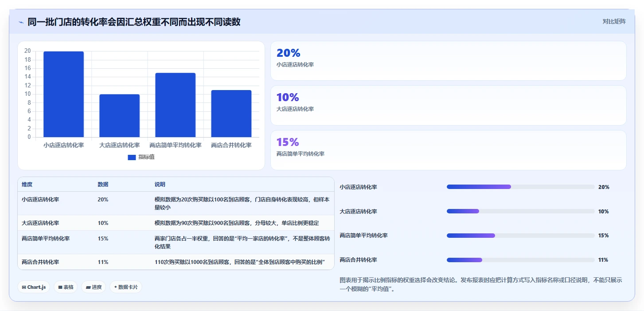This screenshot has width=644, height=311.
Task: Click the 15% value in table
Action: tap(103, 239)
